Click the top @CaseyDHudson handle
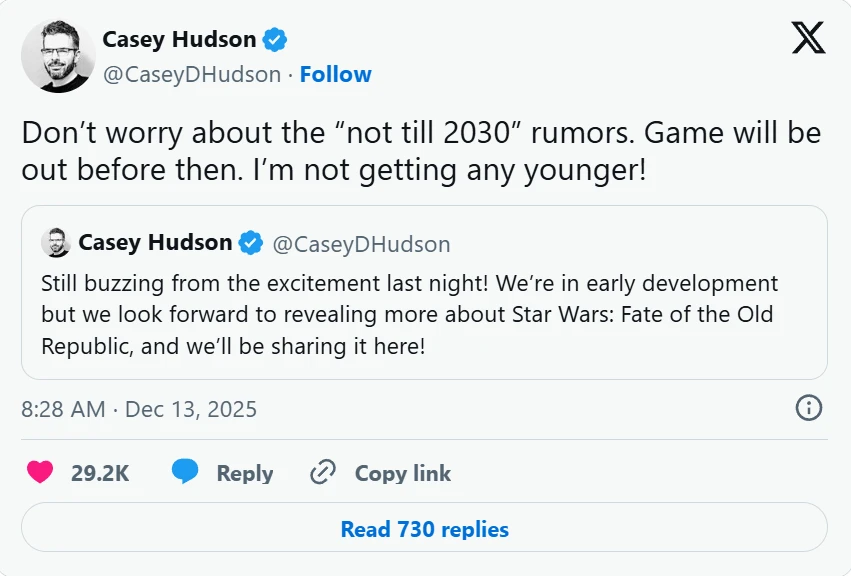This screenshot has width=851, height=576. point(192,75)
